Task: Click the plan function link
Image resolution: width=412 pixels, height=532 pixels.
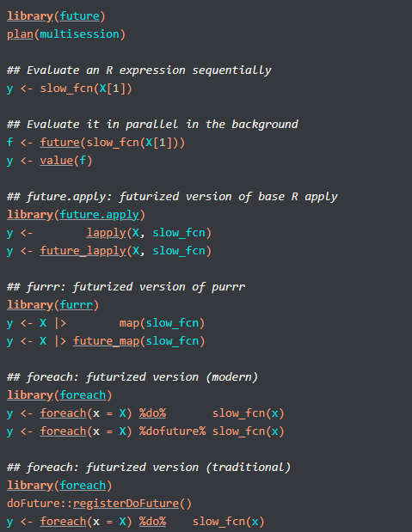Action: coord(20,34)
